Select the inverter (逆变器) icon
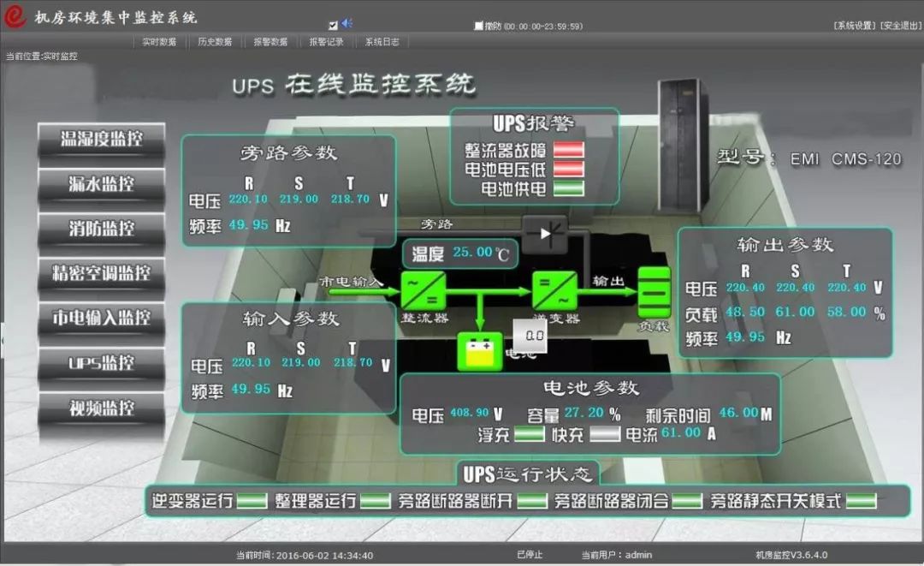The width and height of the screenshot is (924, 566). [x=553, y=293]
